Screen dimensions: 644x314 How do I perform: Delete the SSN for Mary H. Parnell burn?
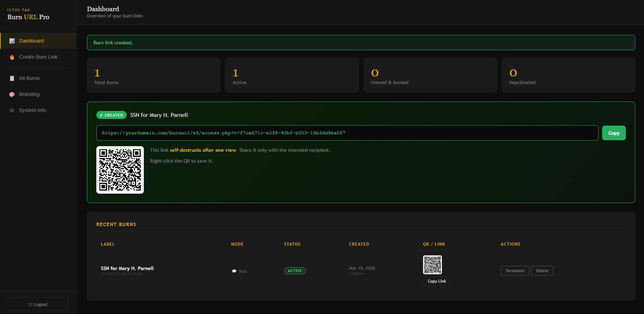[542, 271]
